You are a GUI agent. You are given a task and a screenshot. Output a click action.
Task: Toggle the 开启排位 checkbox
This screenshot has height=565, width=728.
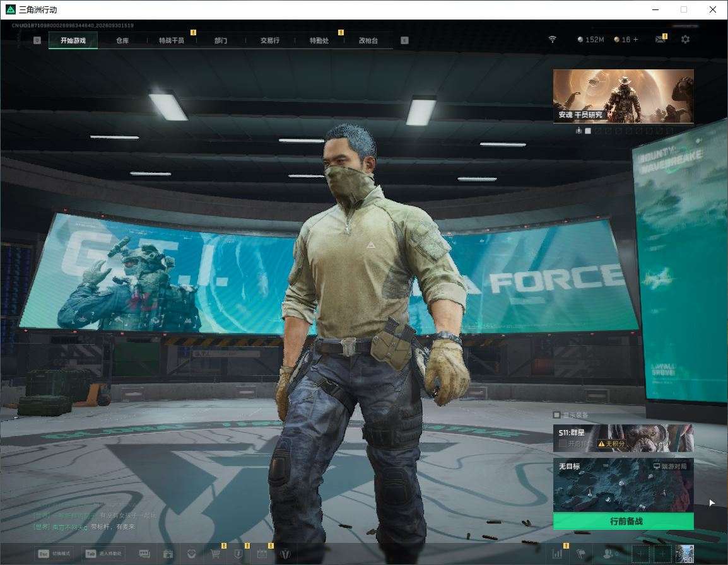click(x=563, y=444)
